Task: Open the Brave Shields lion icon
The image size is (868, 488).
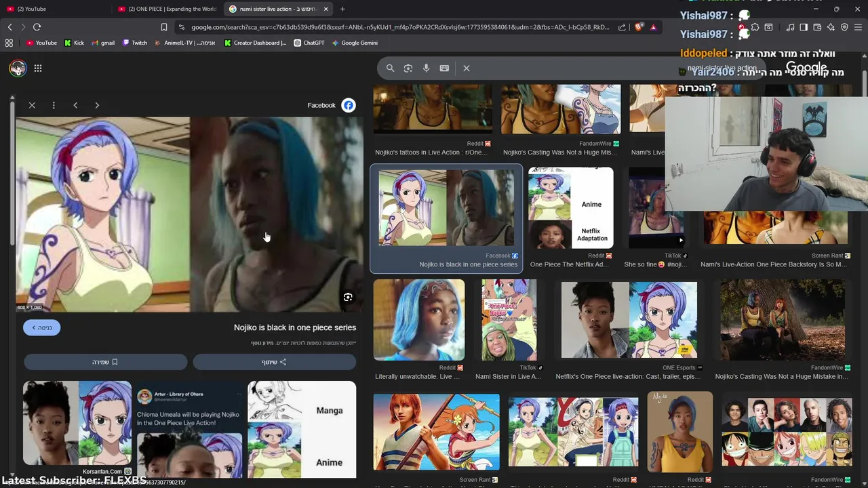Action: pos(639,27)
